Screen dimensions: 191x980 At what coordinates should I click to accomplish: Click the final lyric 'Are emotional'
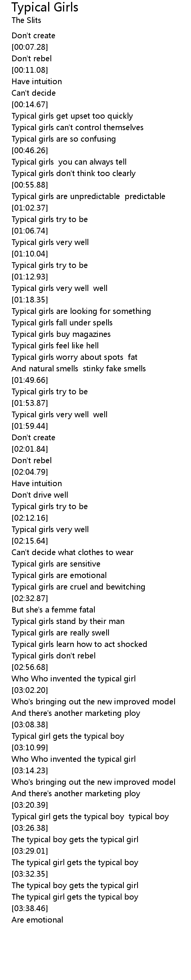[x=37, y=920]
